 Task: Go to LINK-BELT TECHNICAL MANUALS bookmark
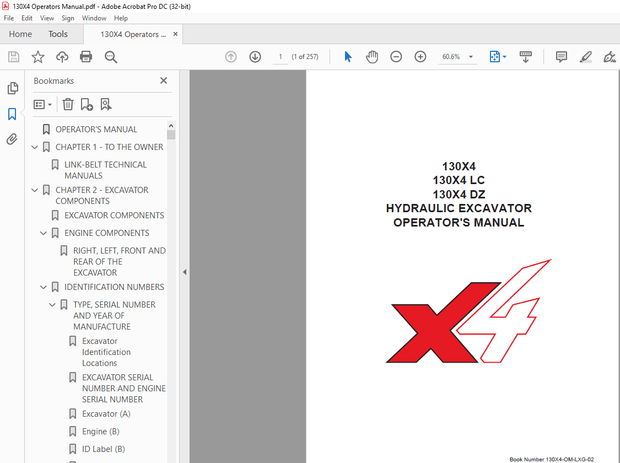tap(105, 170)
